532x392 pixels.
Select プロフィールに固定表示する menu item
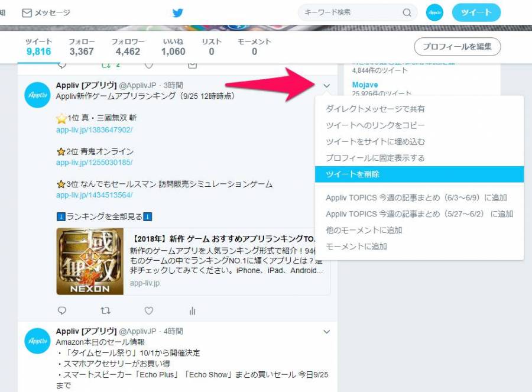tap(419, 158)
